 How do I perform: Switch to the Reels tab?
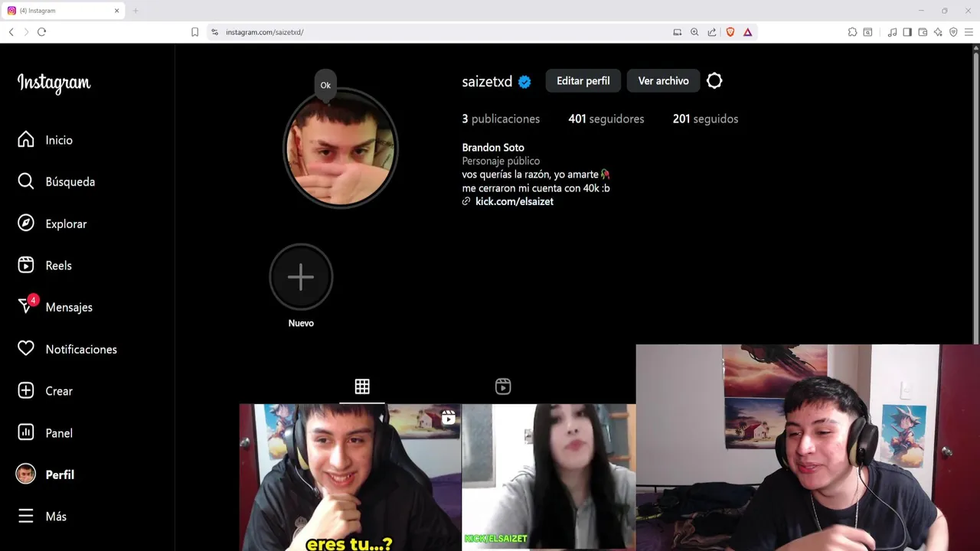pos(503,386)
